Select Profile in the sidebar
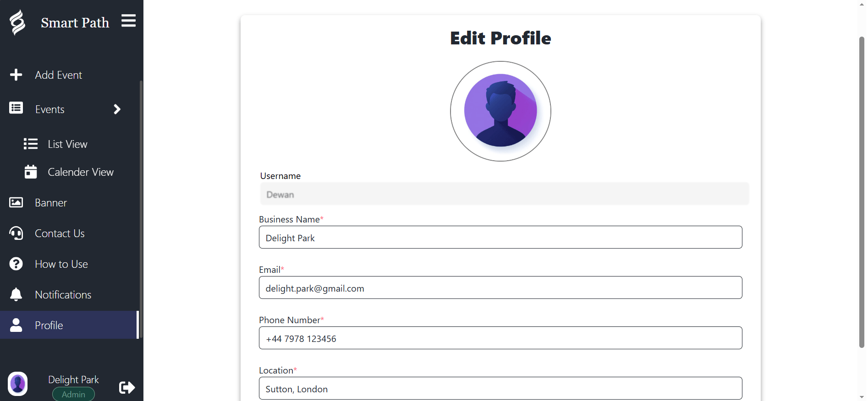The image size is (868, 401). pos(49,325)
